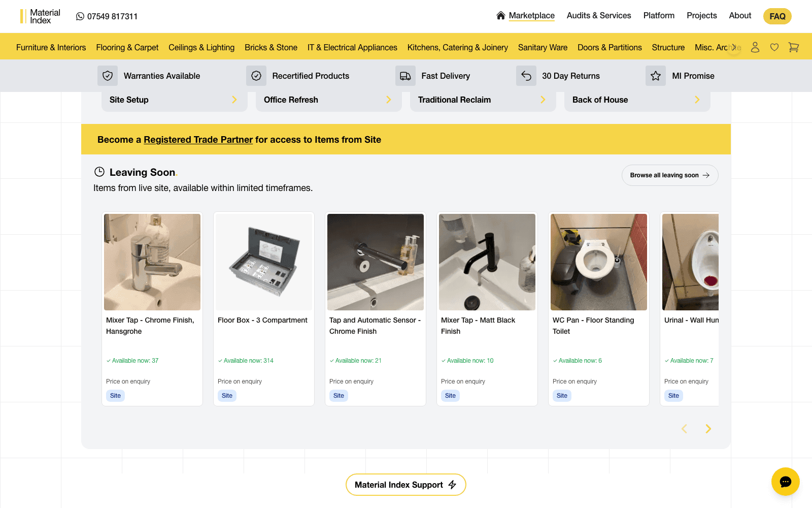The width and height of the screenshot is (812, 508).
Task: Open the wishlist heart icon
Action: point(774,47)
